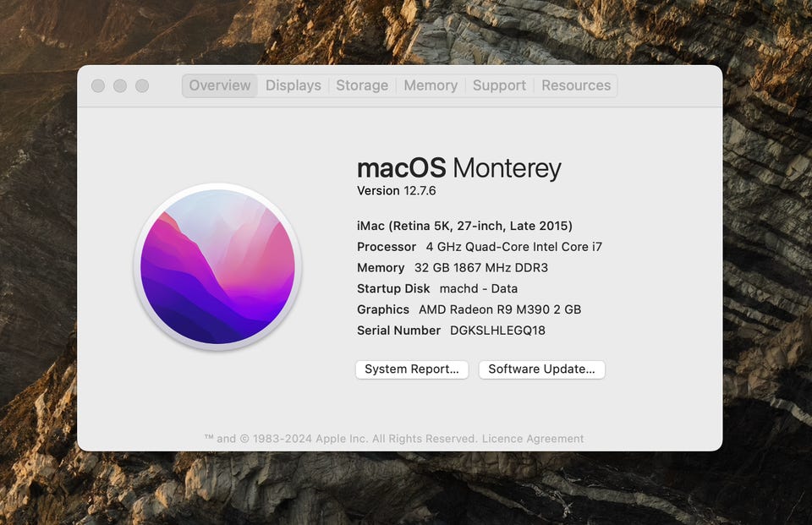Screen dimensions: 812x525
Task: Open the Licence Agreement link
Action: pyautogui.click(x=532, y=439)
